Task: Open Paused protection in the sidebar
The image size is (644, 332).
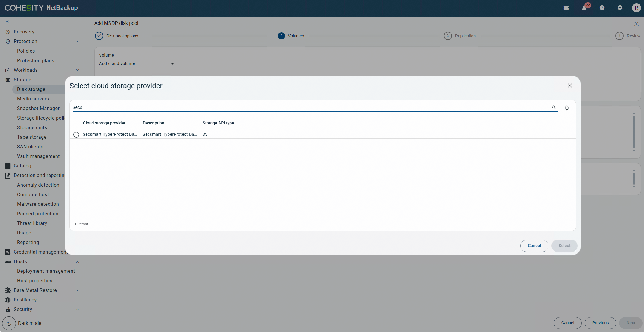Action: [38, 214]
